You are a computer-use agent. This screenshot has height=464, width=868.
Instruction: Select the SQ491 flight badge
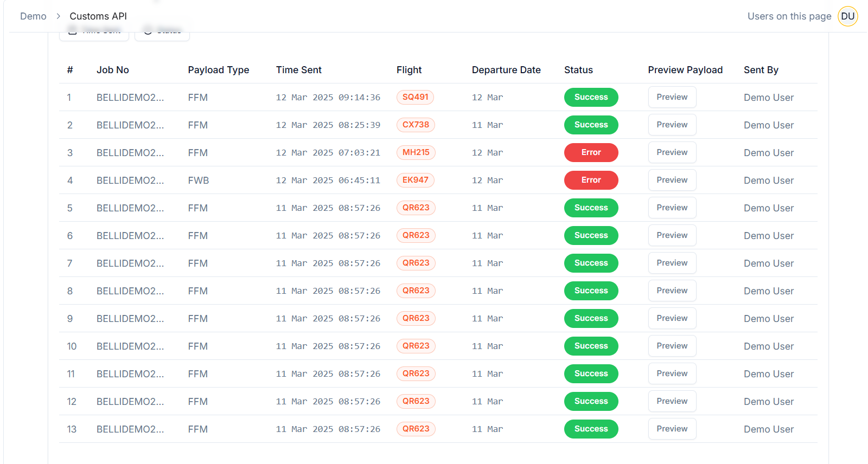[x=415, y=97]
